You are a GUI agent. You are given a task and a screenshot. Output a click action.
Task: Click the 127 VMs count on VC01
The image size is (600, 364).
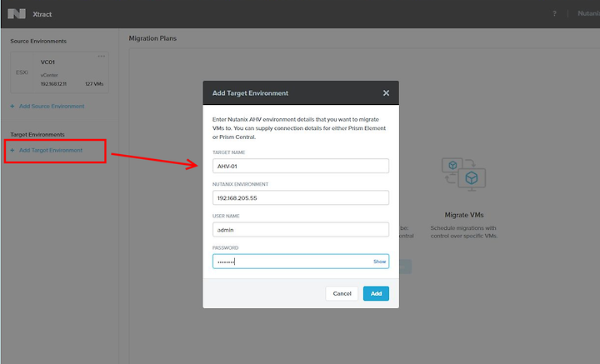pyautogui.click(x=94, y=84)
